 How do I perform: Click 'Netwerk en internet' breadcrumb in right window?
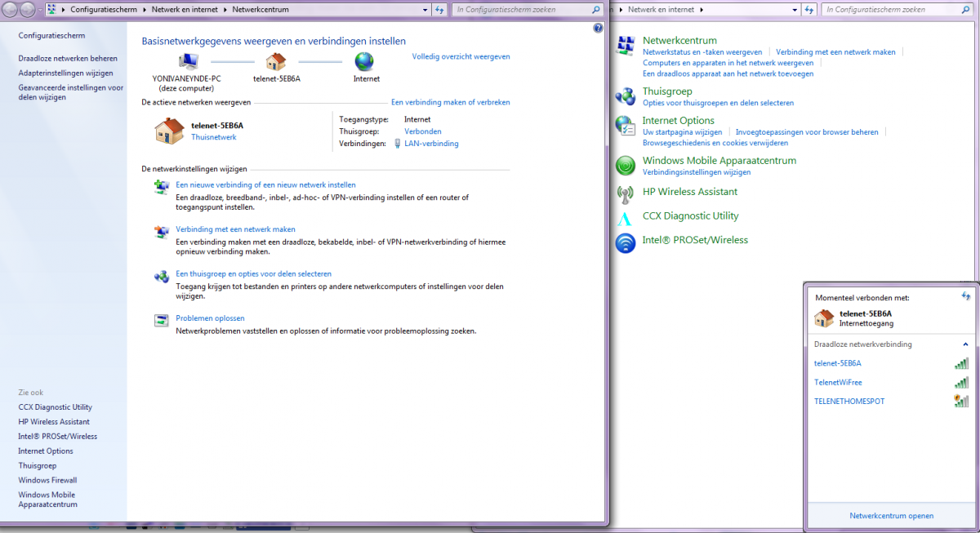tap(661, 10)
